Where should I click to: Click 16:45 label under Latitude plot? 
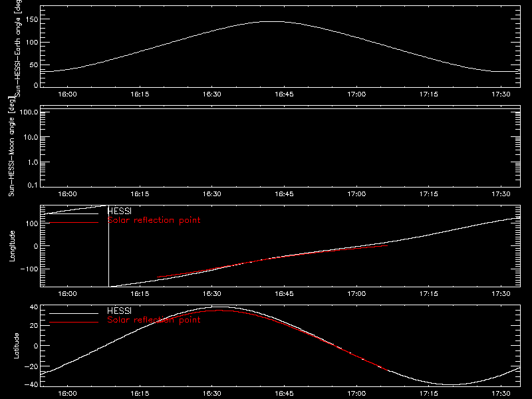pyautogui.click(x=284, y=394)
